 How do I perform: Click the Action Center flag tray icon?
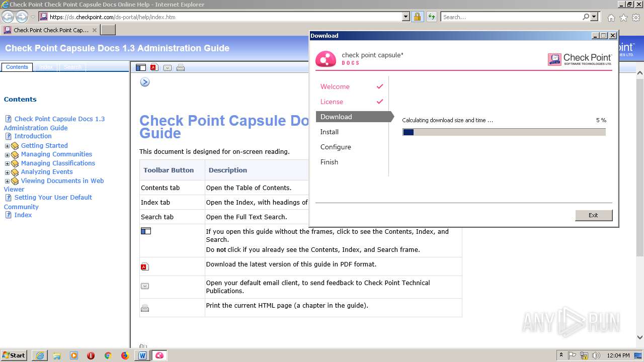click(572, 355)
